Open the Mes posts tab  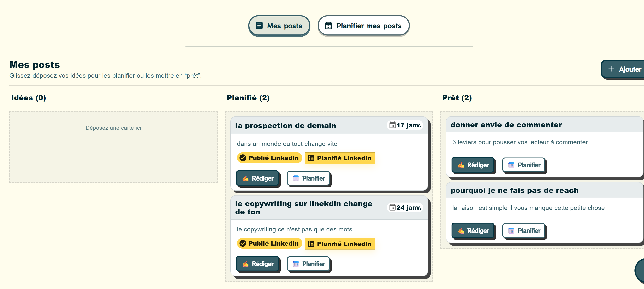tap(279, 26)
